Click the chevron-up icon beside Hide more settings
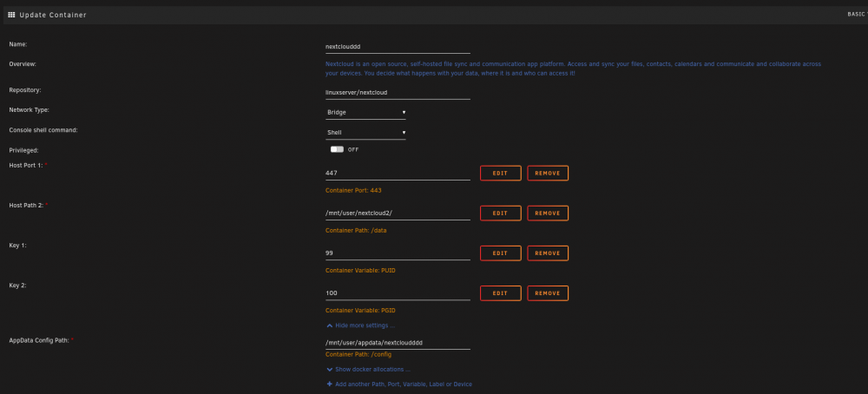Image resolution: width=868 pixels, height=394 pixels. [330, 325]
